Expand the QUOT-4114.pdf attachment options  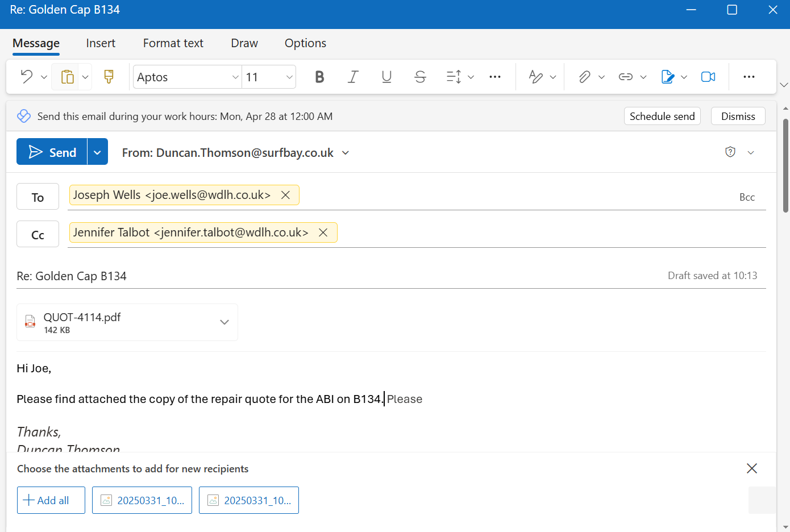point(224,322)
